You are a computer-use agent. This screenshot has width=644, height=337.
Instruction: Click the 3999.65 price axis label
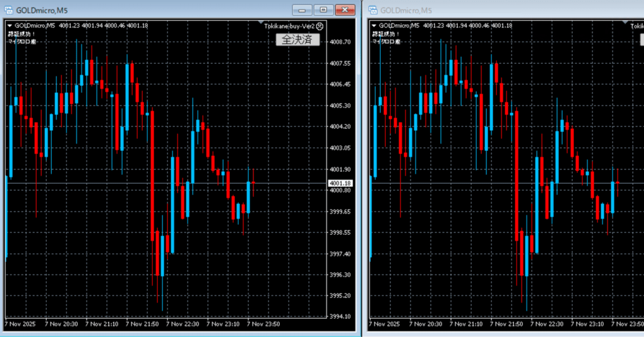pyautogui.click(x=341, y=211)
